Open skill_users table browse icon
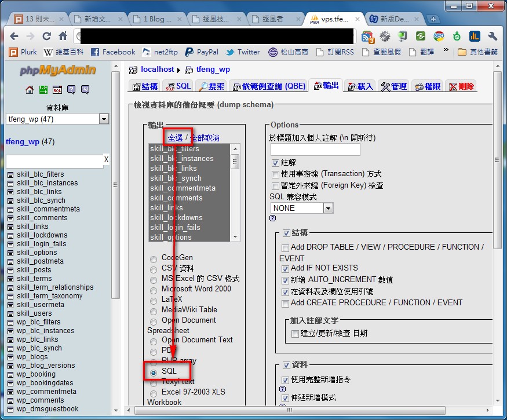The width and height of the screenshot is (507, 420). coord(10,314)
